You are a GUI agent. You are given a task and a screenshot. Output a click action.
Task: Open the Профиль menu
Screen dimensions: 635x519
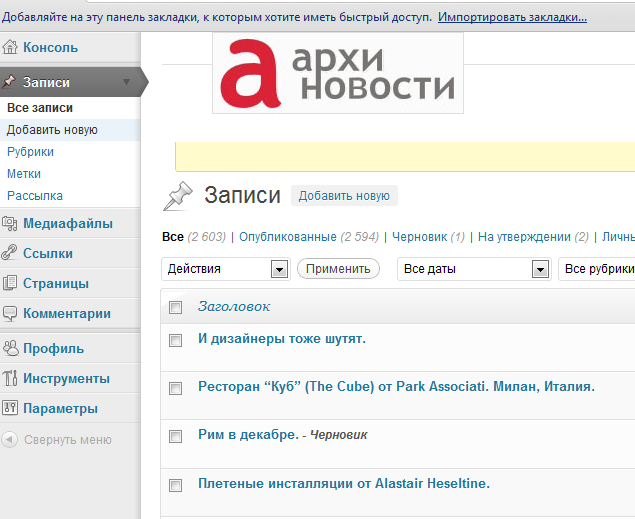(x=53, y=349)
